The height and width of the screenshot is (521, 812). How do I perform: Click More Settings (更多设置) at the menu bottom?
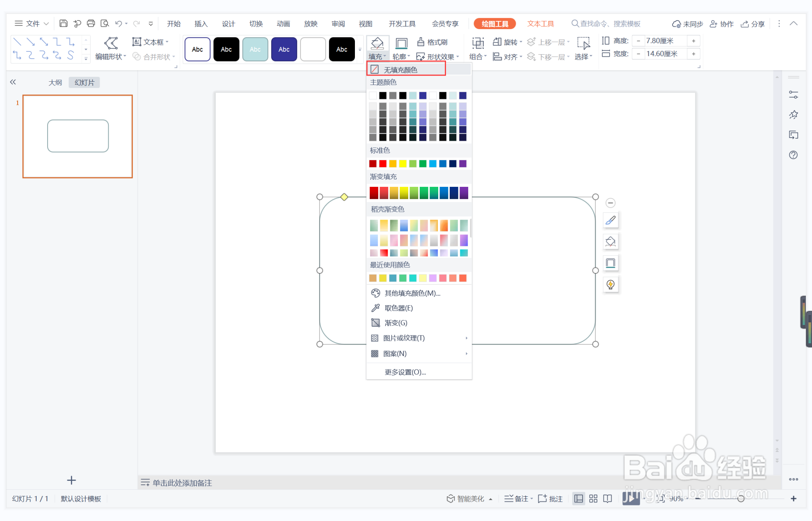(405, 372)
